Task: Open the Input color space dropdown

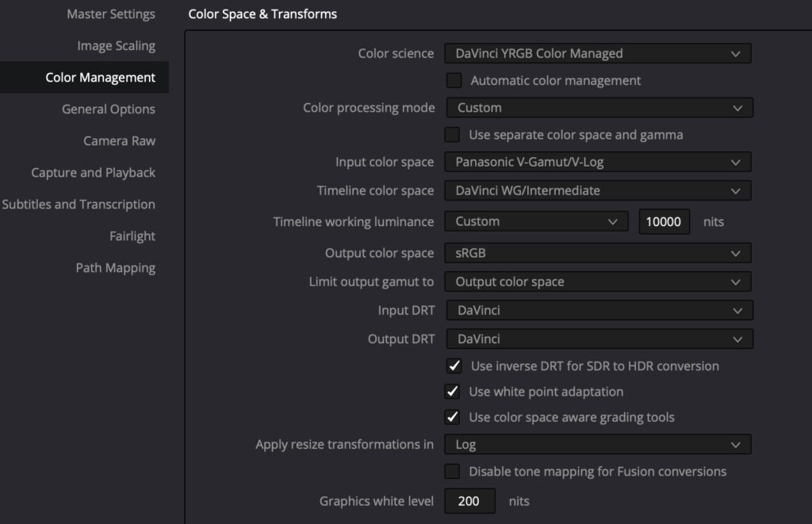Action: coord(598,162)
